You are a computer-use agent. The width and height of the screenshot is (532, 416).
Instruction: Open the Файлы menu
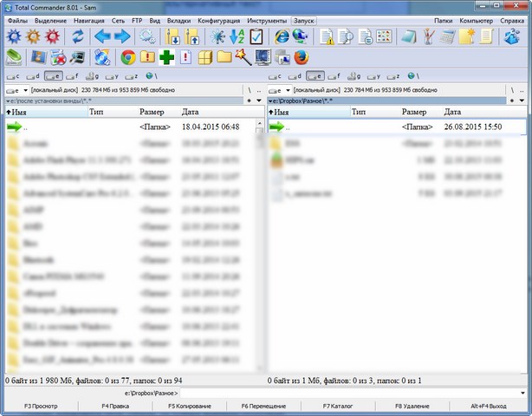[17, 21]
